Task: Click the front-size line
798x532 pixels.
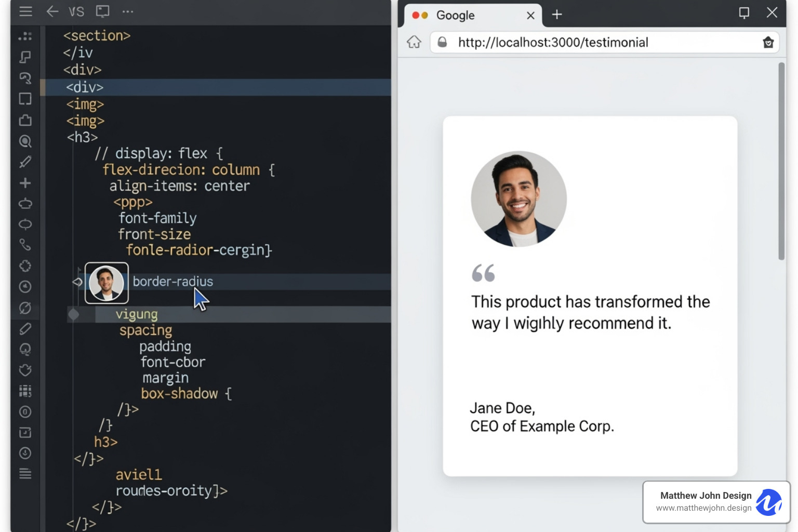Action: [x=154, y=234]
